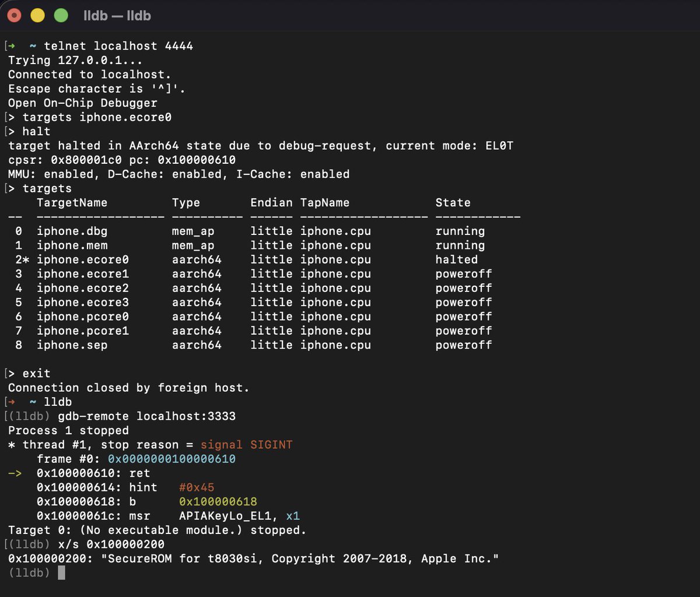Click the 'mem_ap' type of iphone.mem

click(193, 245)
